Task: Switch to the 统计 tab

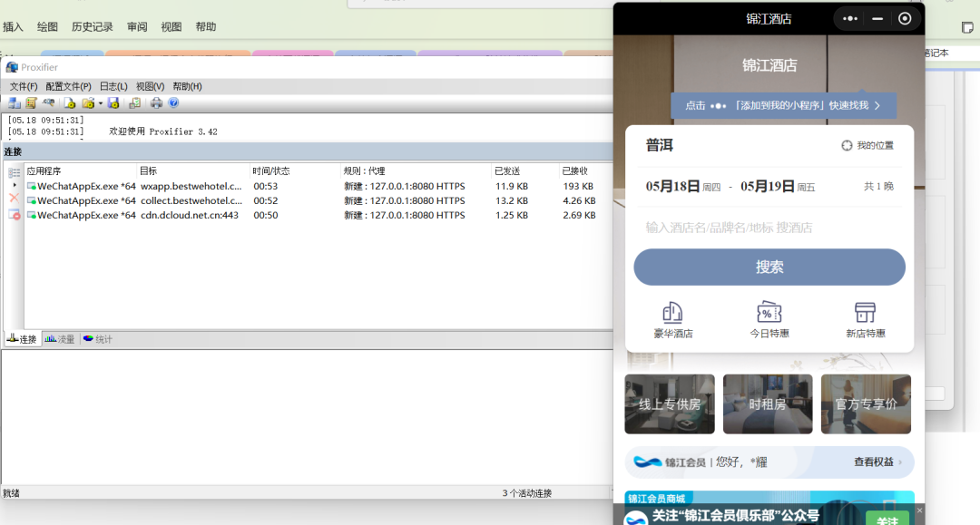Action: (x=97, y=339)
